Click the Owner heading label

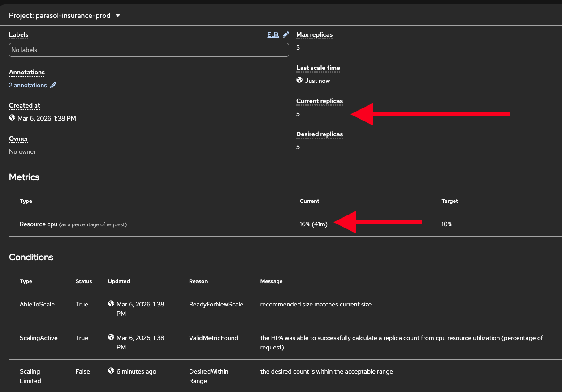tap(18, 138)
